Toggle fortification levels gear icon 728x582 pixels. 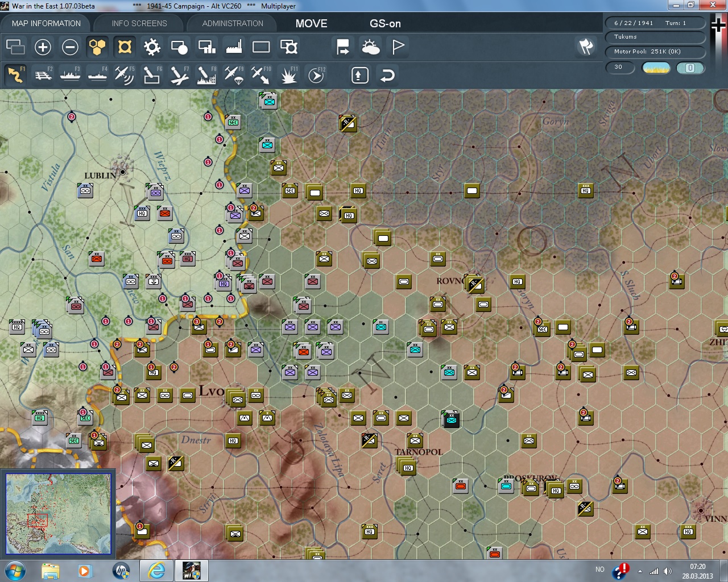click(152, 47)
